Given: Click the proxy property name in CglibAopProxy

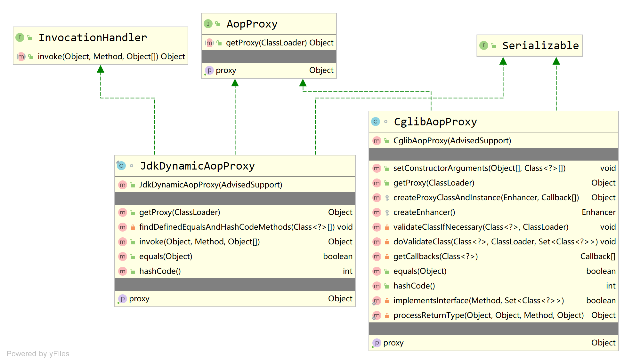Looking at the screenshot, I should point(393,343).
